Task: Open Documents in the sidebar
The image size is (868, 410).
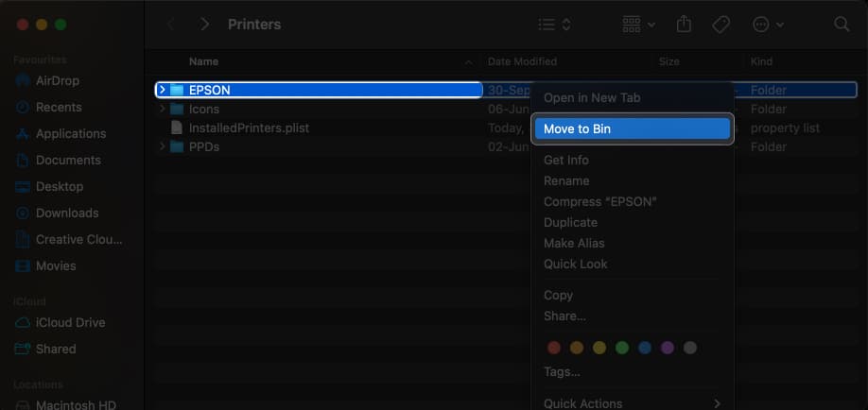Action: 71,161
